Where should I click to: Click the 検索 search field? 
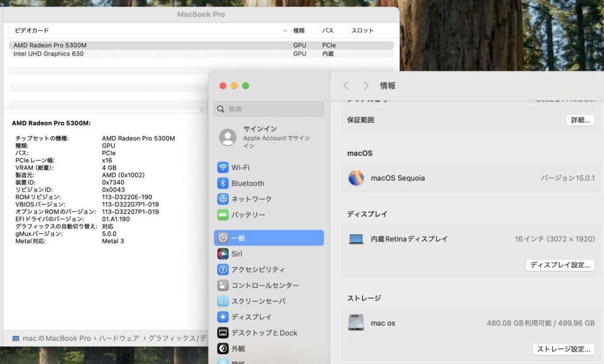click(269, 108)
